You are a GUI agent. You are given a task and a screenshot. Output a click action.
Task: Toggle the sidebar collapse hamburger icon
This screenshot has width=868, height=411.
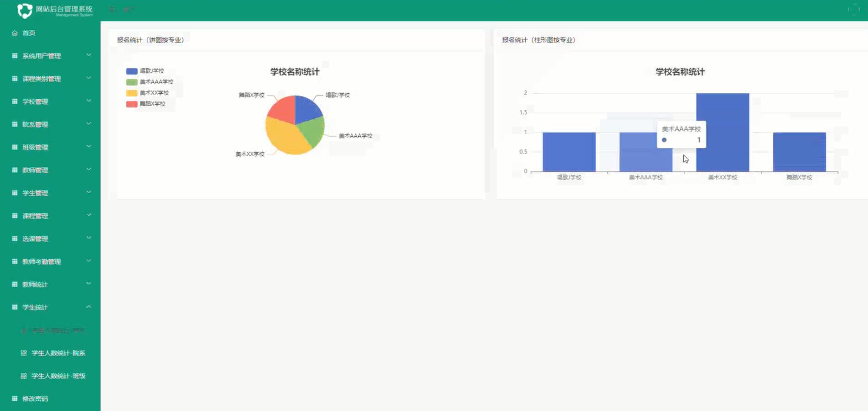click(112, 9)
